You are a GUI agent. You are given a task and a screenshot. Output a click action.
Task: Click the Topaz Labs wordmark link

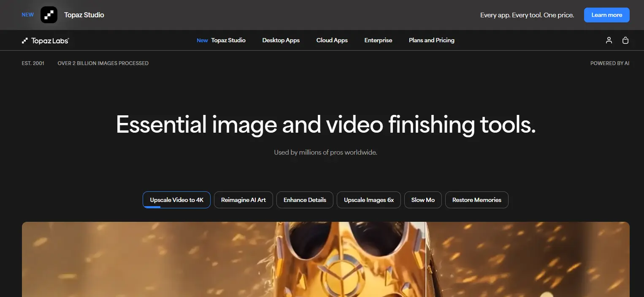pos(49,40)
